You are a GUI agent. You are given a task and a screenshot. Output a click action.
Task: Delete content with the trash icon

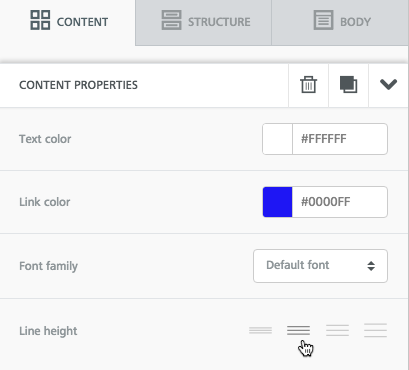click(x=308, y=85)
